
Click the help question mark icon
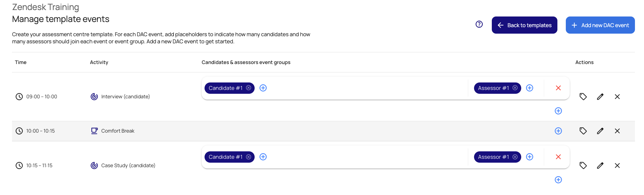pos(479,24)
